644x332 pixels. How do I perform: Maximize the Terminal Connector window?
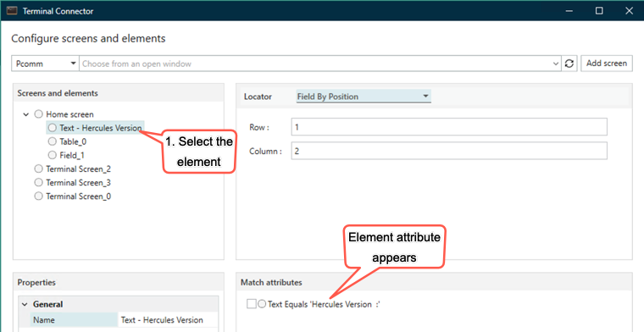click(x=599, y=11)
